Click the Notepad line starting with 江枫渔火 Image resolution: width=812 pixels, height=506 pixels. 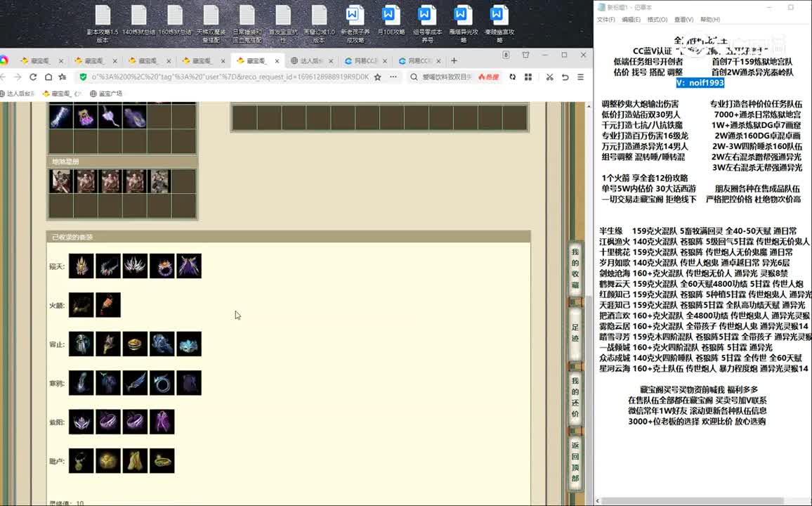(705, 241)
